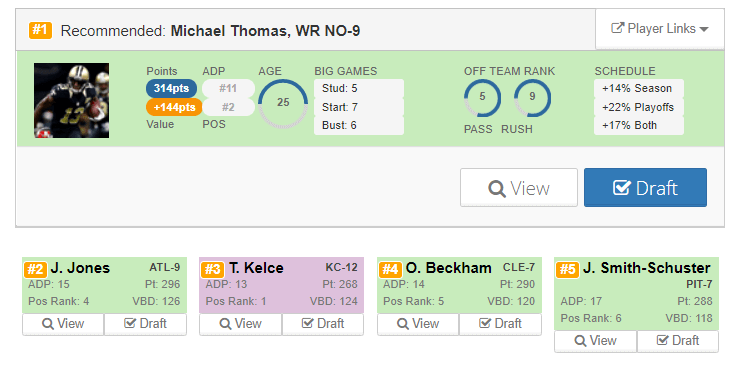This screenshot has height=366, width=729.
Task: Click the age 25 circular gauge
Action: coord(283,103)
